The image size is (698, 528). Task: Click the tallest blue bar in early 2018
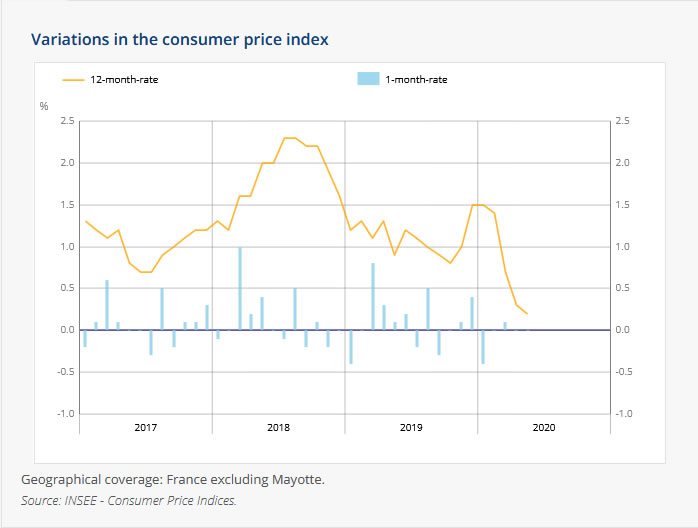coord(240,288)
